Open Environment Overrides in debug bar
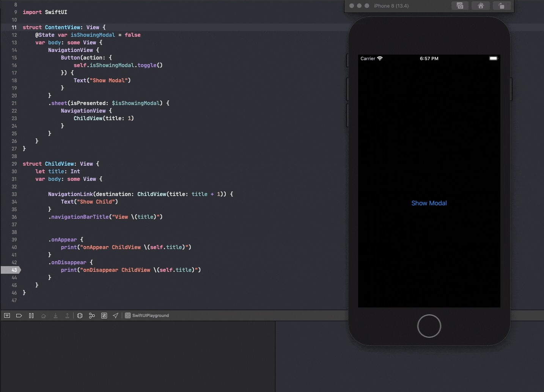This screenshot has width=544, height=392. (104, 315)
